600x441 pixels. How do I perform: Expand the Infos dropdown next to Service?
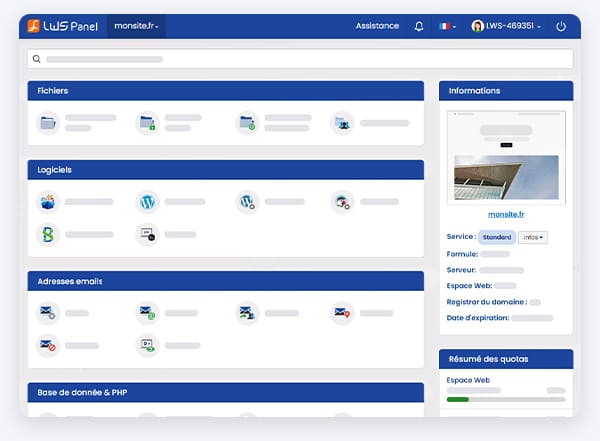532,238
